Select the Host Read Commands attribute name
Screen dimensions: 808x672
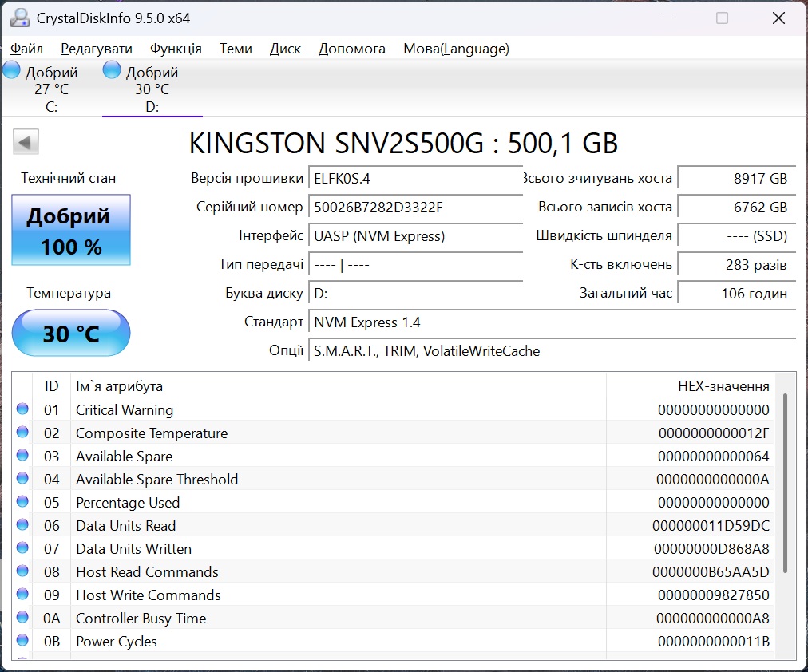coord(147,572)
